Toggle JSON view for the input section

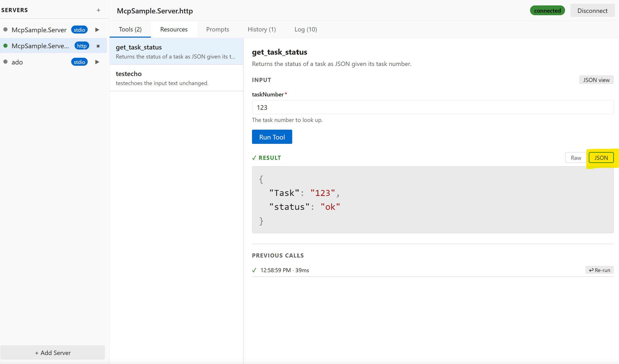click(x=596, y=80)
